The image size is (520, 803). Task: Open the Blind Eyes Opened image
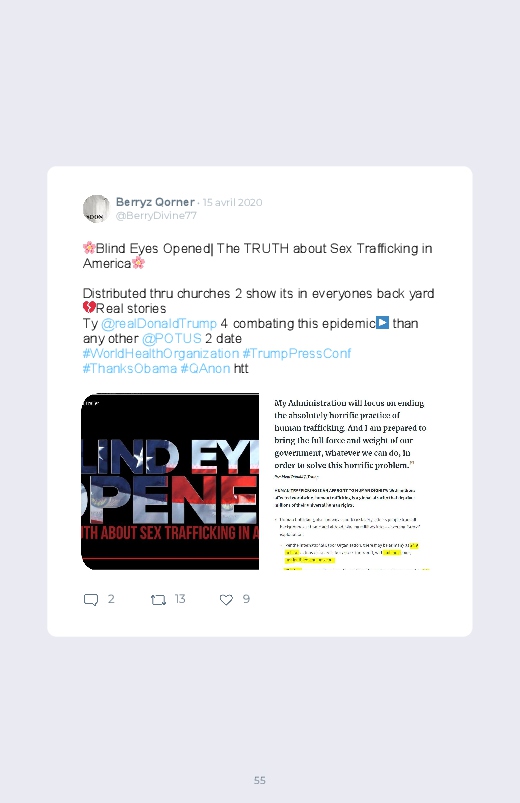pos(170,481)
